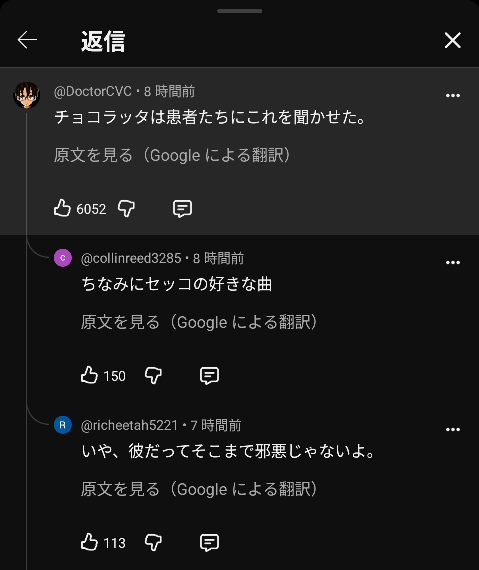Dislike the @collinreed3285 reply
Image resolution: width=479 pixels, height=570 pixels.
click(x=153, y=376)
